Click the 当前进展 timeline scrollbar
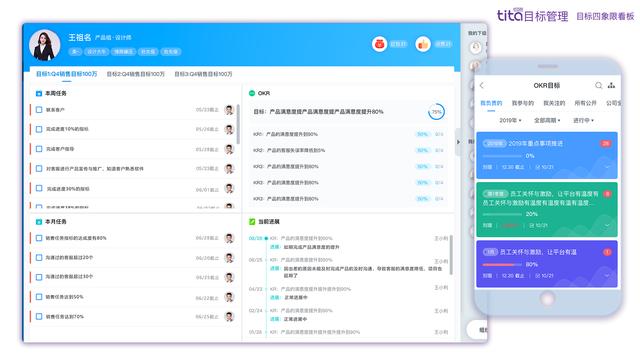The height and width of the screenshot is (360, 640). tap(451, 255)
